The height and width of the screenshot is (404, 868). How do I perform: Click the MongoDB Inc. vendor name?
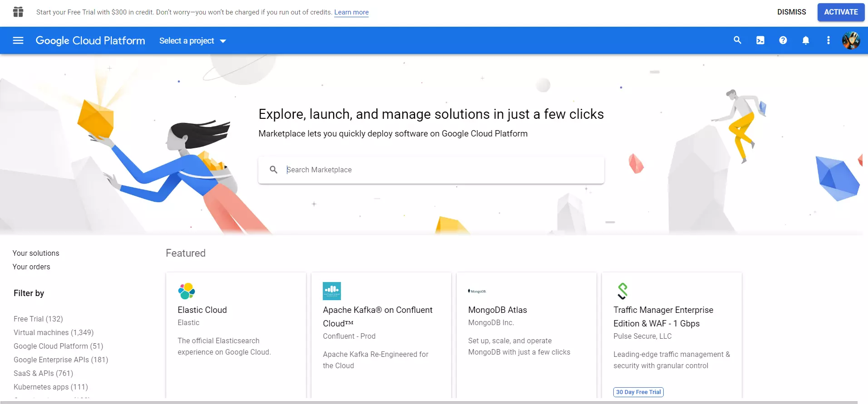coord(491,322)
